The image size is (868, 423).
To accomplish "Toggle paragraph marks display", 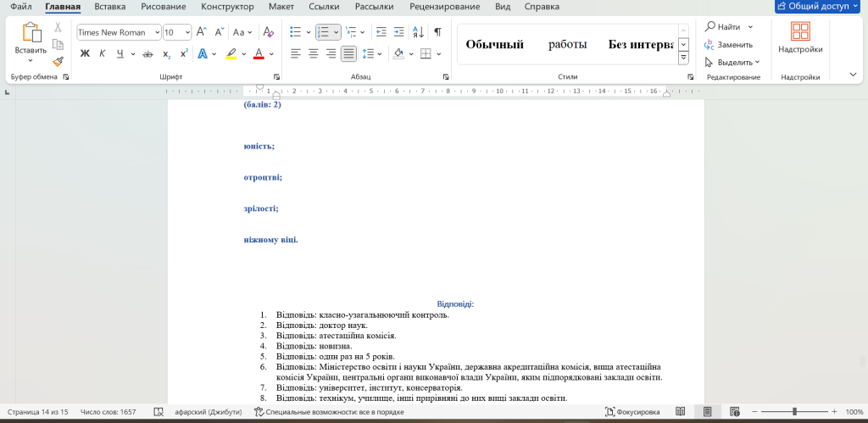I will coord(437,32).
